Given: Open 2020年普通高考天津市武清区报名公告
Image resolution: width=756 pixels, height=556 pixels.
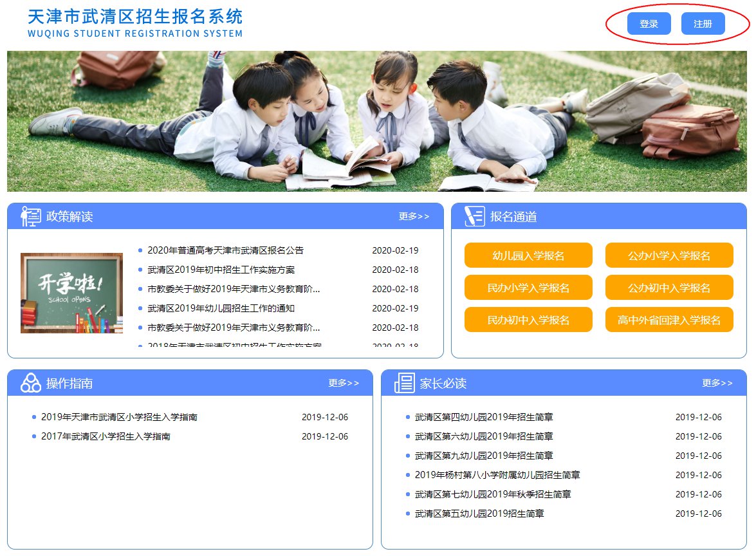Looking at the screenshot, I should [x=225, y=250].
